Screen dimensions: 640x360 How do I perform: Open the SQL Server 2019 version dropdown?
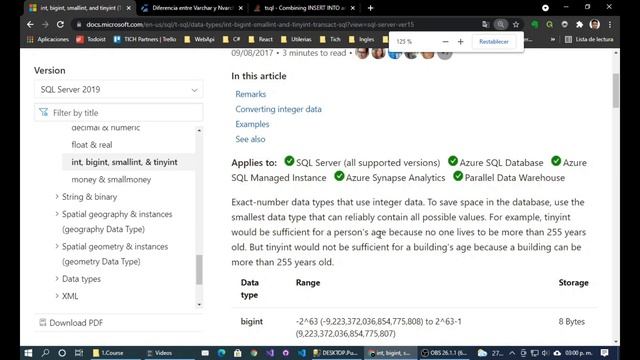tap(118, 89)
